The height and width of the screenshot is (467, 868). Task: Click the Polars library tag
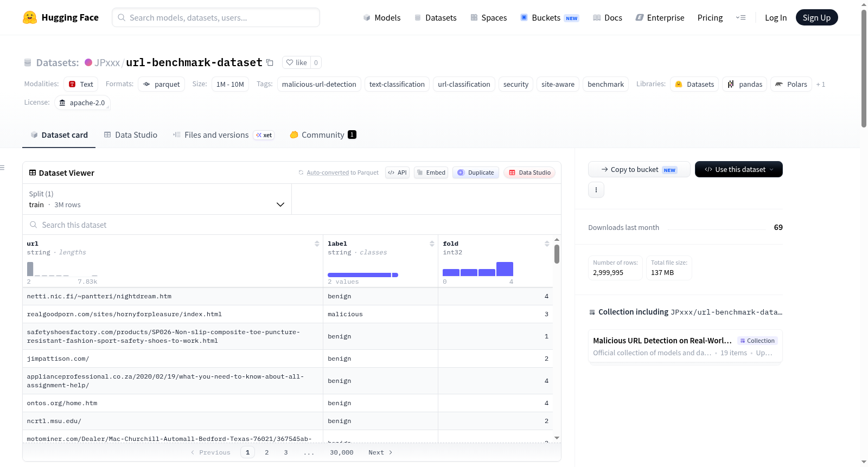tap(792, 84)
